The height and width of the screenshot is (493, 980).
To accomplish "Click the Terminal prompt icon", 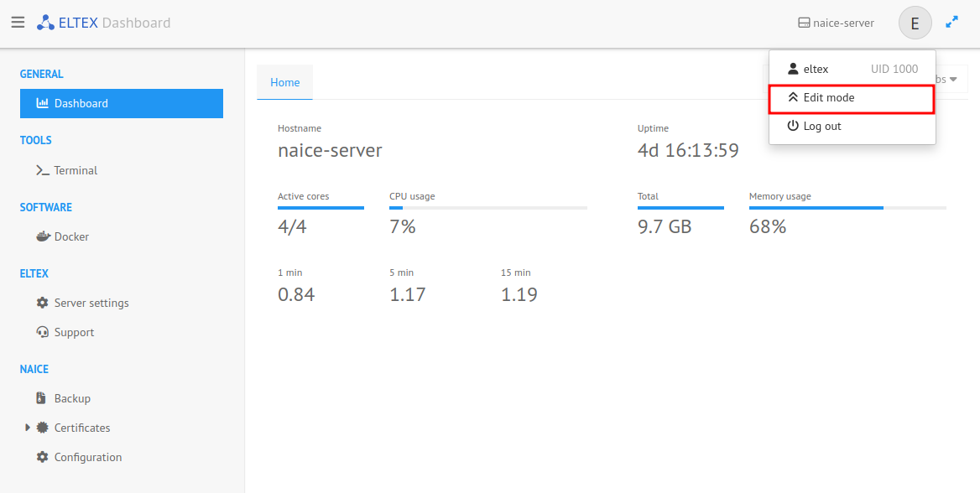I will tap(43, 170).
